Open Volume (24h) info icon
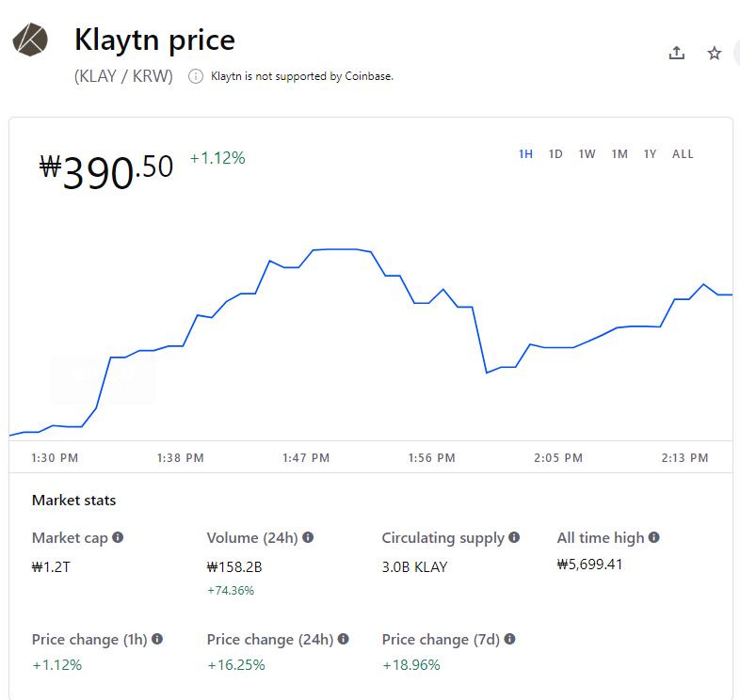The height and width of the screenshot is (700, 740). (308, 537)
